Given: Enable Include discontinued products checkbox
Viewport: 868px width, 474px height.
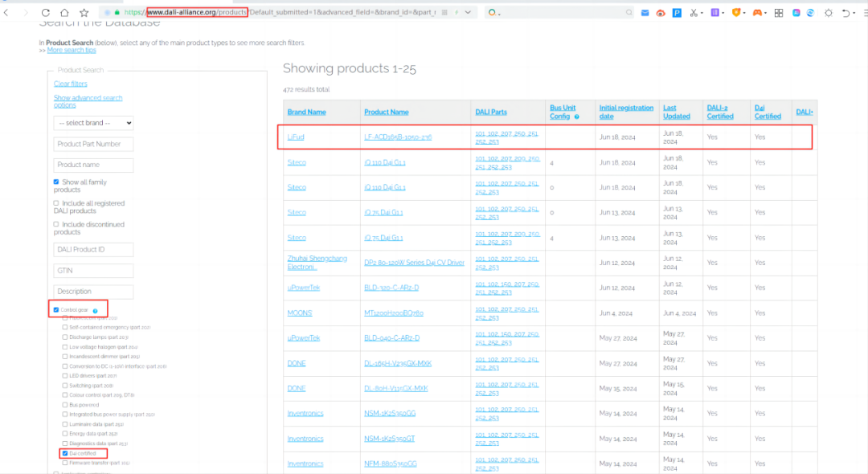Looking at the screenshot, I should pyautogui.click(x=56, y=225).
